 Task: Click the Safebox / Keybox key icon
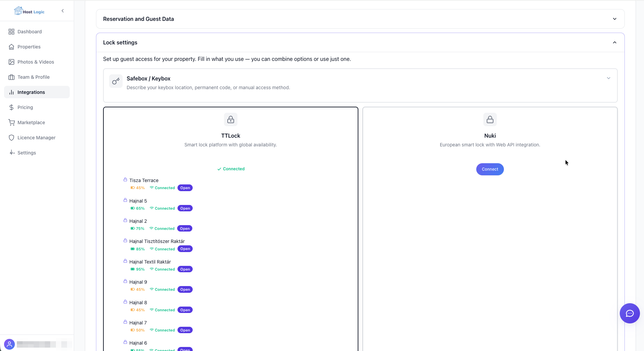click(x=116, y=81)
